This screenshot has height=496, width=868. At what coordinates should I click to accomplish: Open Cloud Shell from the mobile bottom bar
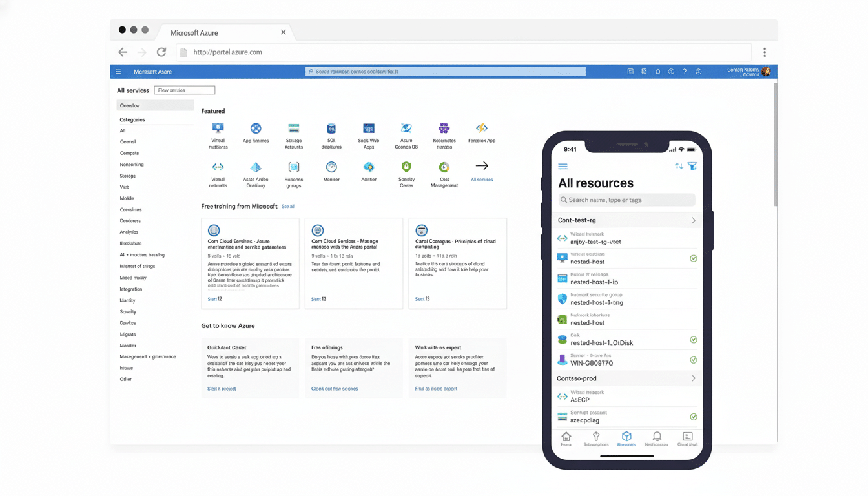(687, 438)
